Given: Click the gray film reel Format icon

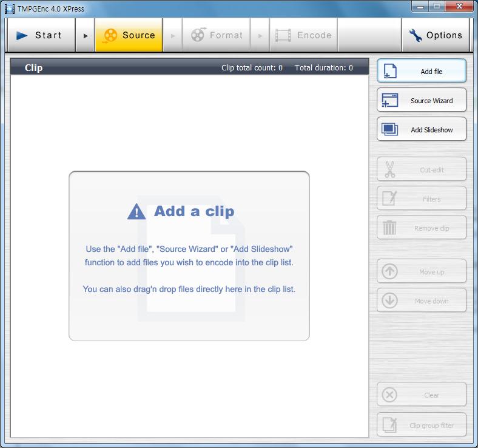Looking at the screenshot, I should click(x=198, y=35).
